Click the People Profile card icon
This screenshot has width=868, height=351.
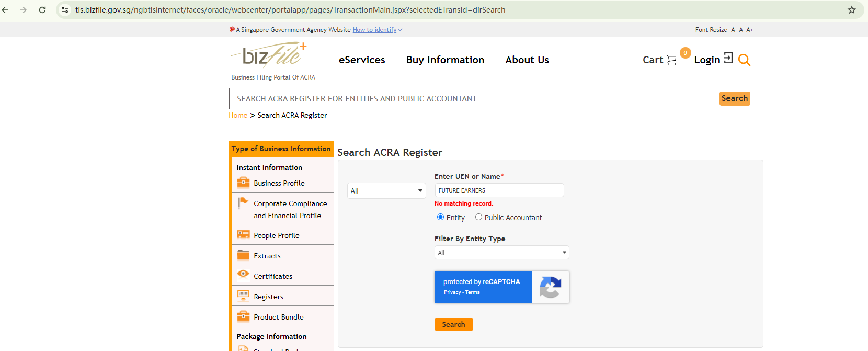click(243, 234)
